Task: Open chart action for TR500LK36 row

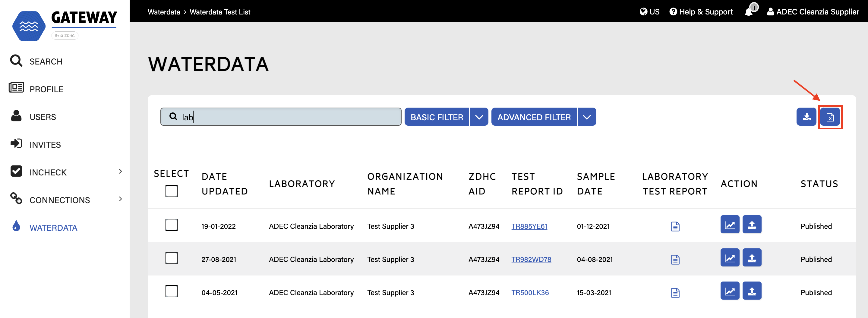Action: click(x=730, y=291)
